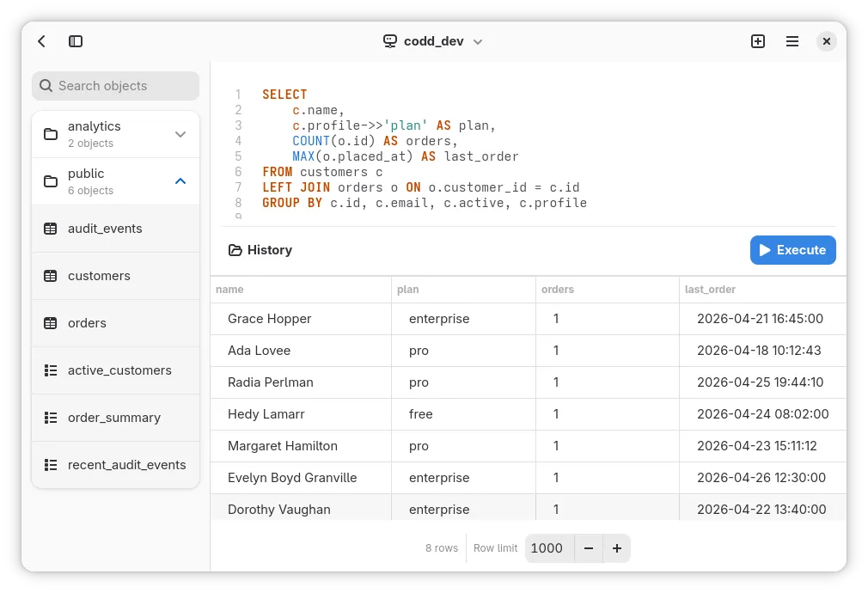Click the SELECT keyword on line 1
This screenshot has width=868, height=593.
click(284, 95)
